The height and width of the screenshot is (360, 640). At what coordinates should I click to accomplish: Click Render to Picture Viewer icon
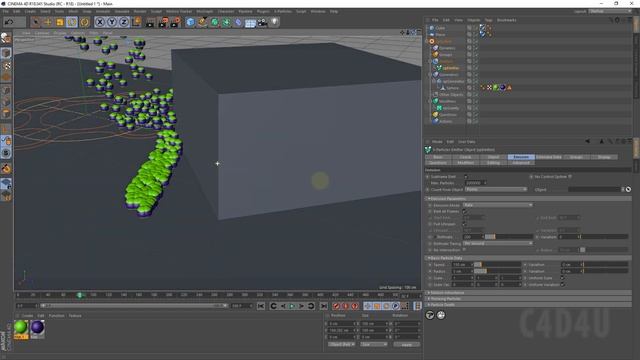tap(163, 22)
